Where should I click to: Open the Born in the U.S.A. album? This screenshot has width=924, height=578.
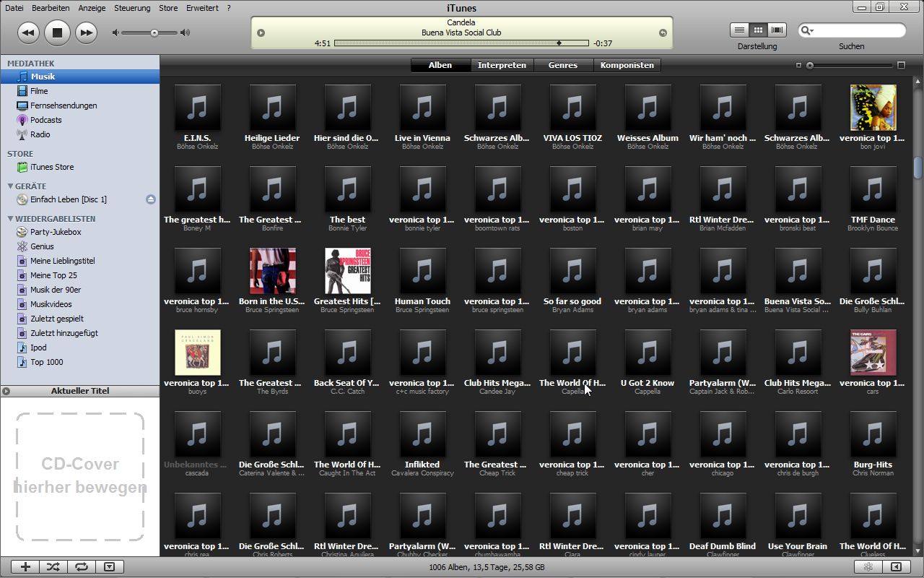click(x=272, y=271)
